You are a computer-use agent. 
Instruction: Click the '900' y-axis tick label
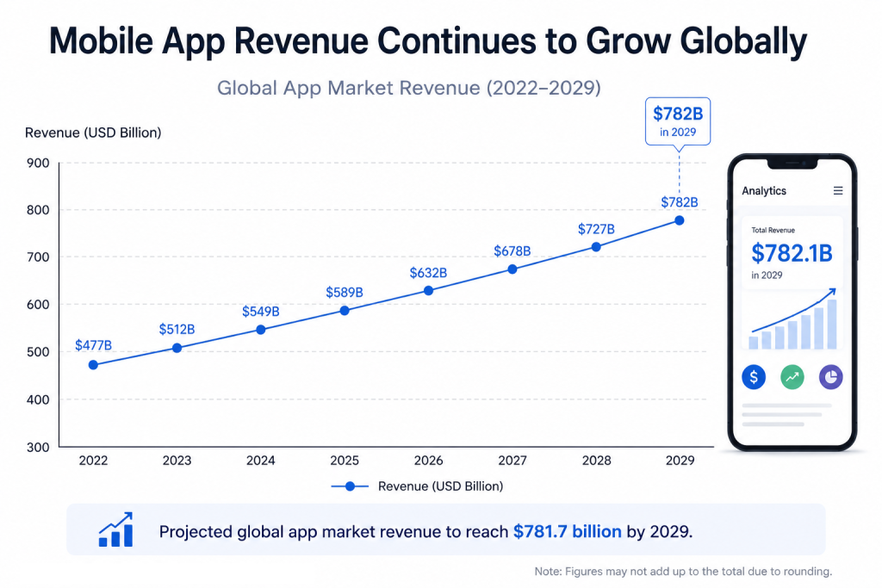[x=38, y=163]
